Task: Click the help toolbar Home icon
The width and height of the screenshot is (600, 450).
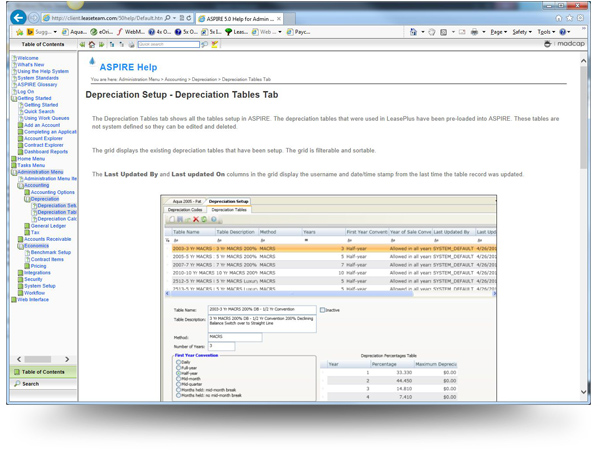Action: pos(92,44)
